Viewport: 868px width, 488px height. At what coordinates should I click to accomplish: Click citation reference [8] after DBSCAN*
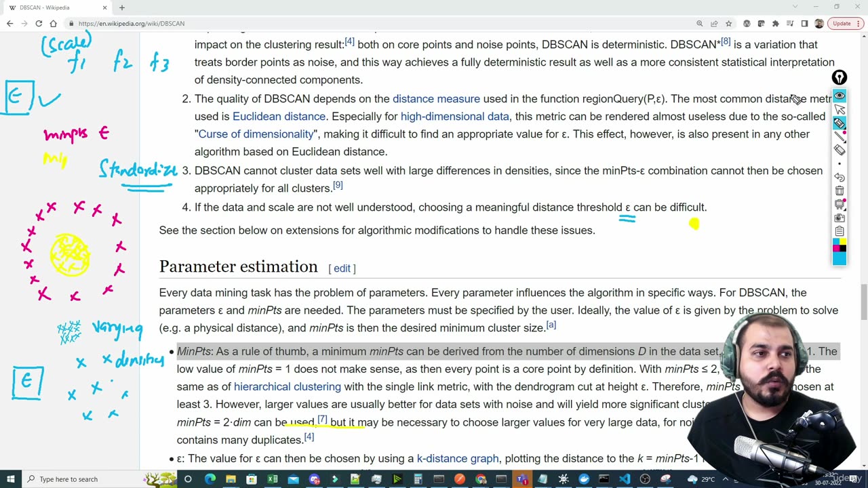pos(726,41)
